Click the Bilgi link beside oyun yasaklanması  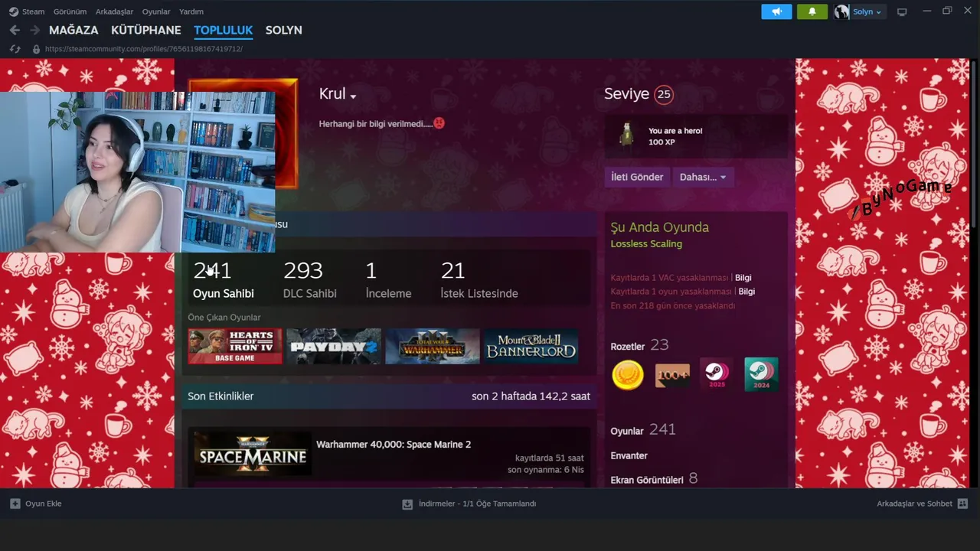[746, 292]
